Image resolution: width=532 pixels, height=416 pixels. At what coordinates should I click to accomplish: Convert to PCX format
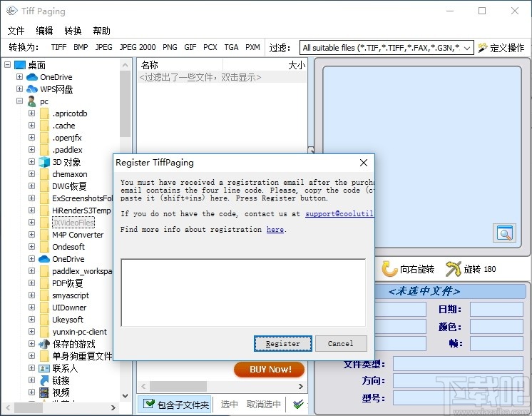pos(210,47)
